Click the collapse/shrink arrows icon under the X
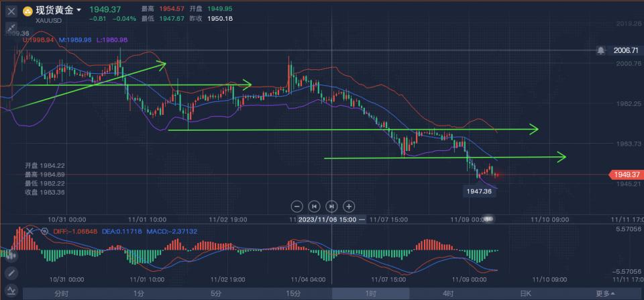 pos(11,28)
